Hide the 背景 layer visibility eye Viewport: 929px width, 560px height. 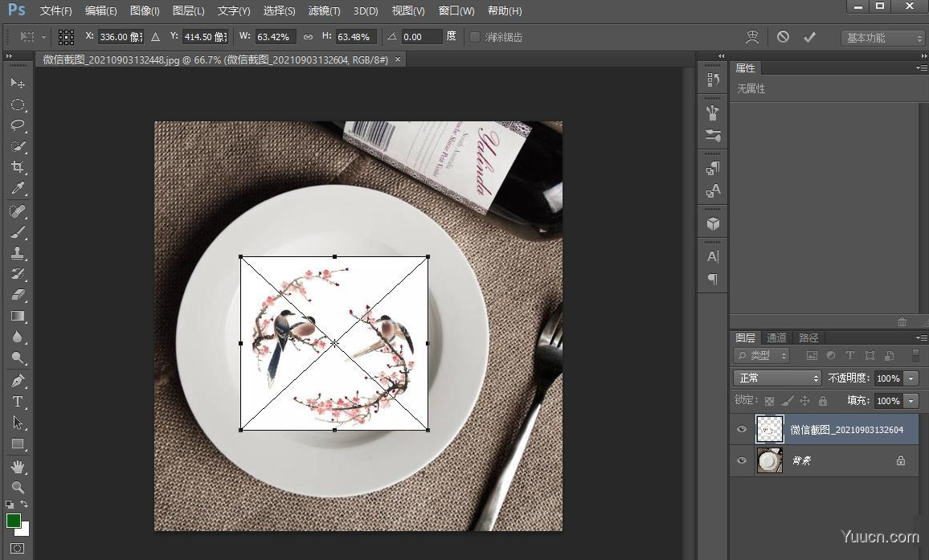[x=742, y=460]
